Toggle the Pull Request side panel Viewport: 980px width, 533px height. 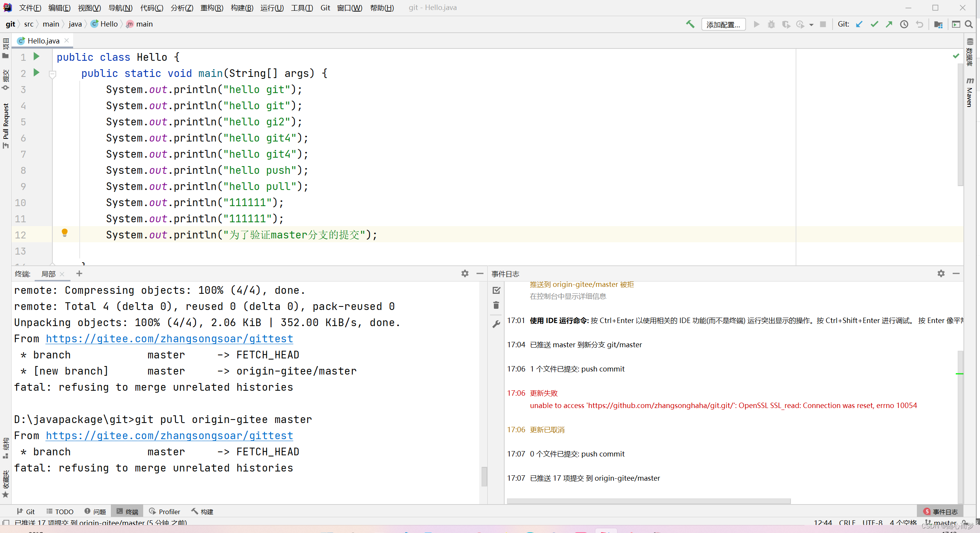(5, 125)
